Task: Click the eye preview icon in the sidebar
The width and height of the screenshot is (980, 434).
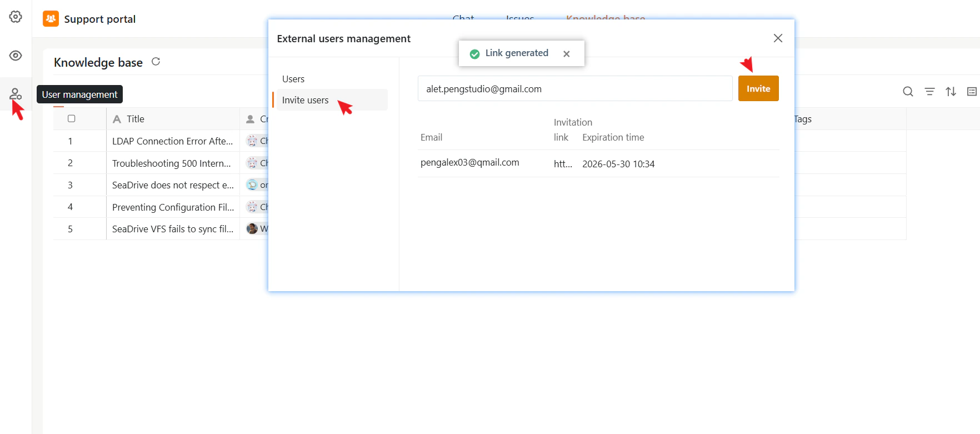Action: (16, 56)
